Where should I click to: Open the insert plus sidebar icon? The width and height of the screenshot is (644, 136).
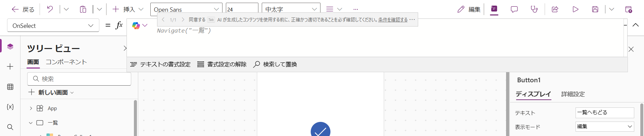[x=10, y=66]
